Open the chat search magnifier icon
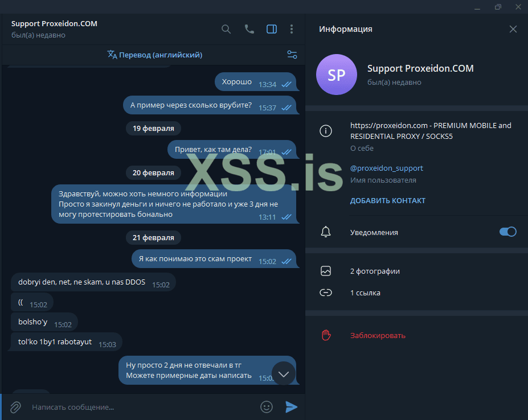 pos(226,29)
